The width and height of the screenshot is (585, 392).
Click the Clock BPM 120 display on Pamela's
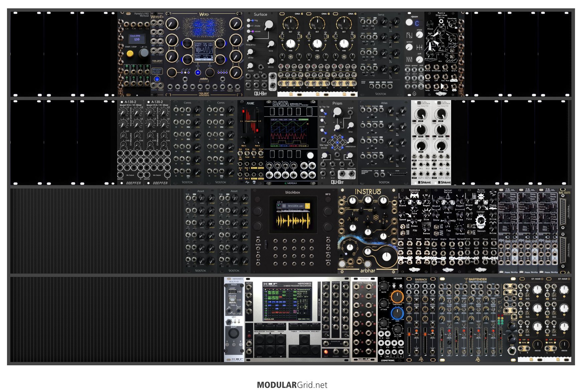[137, 38]
